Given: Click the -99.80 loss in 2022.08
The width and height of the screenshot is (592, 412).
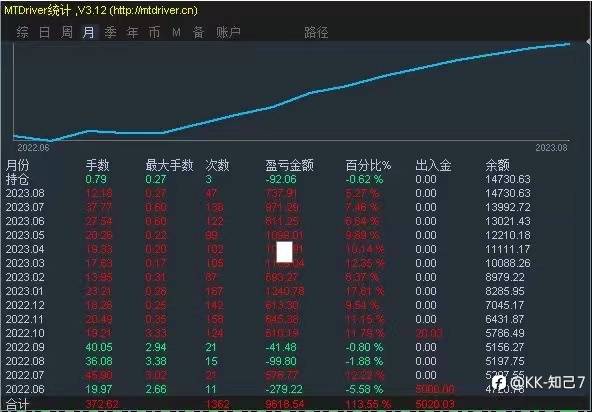Looking at the screenshot, I should click(x=281, y=361).
